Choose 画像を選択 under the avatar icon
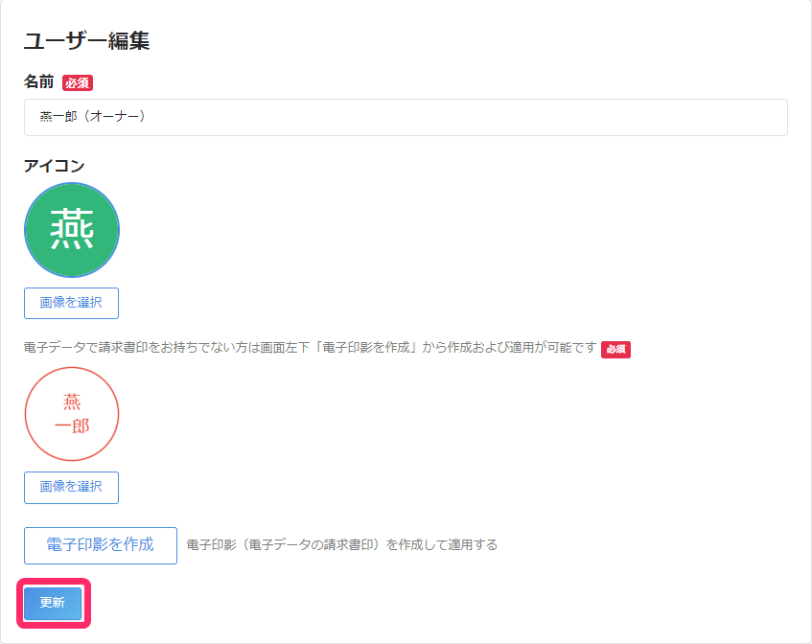Viewport: 812px width, 644px height. [71, 303]
